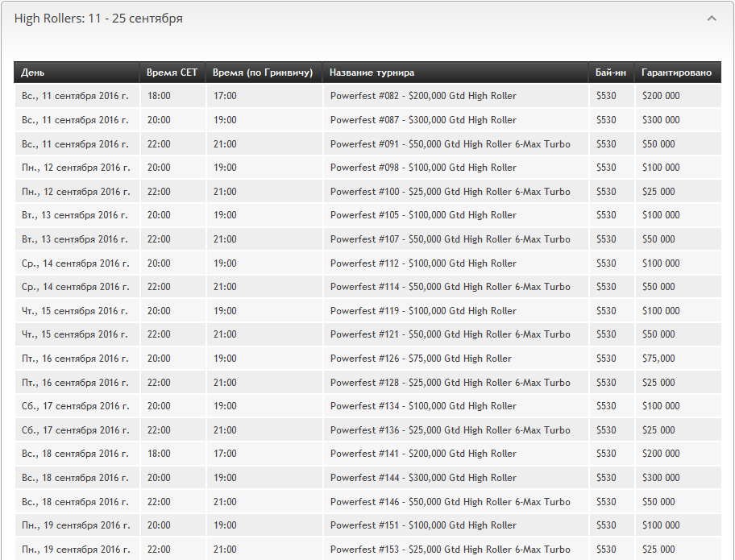The height and width of the screenshot is (560, 735).
Task: Click date Вс., 11 сентября in Powerfest #087 row
Action: click(75, 120)
